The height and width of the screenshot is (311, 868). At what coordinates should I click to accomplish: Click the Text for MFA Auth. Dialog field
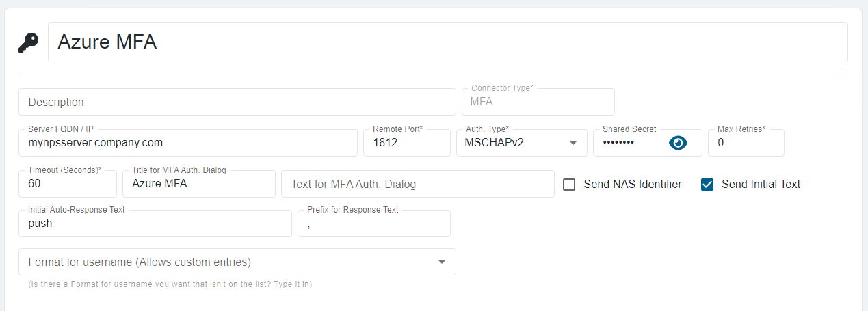pos(417,185)
